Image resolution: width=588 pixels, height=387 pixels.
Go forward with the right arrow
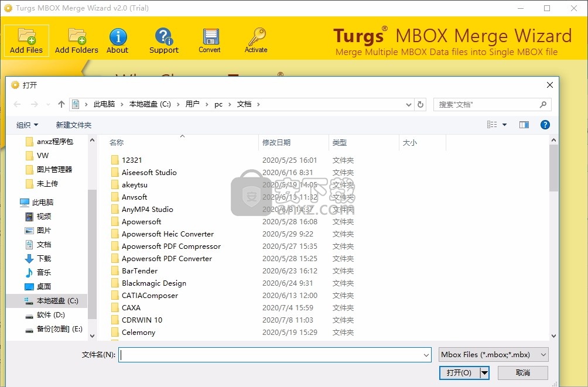tap(34, 104)
